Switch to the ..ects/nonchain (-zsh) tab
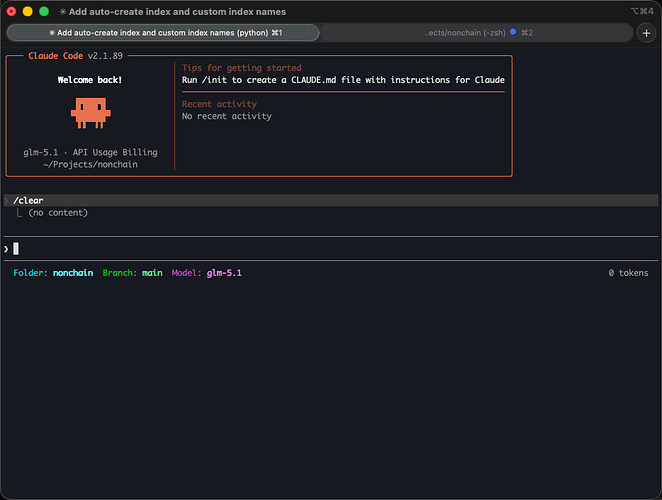662x500 pixels. click(477, 33)
